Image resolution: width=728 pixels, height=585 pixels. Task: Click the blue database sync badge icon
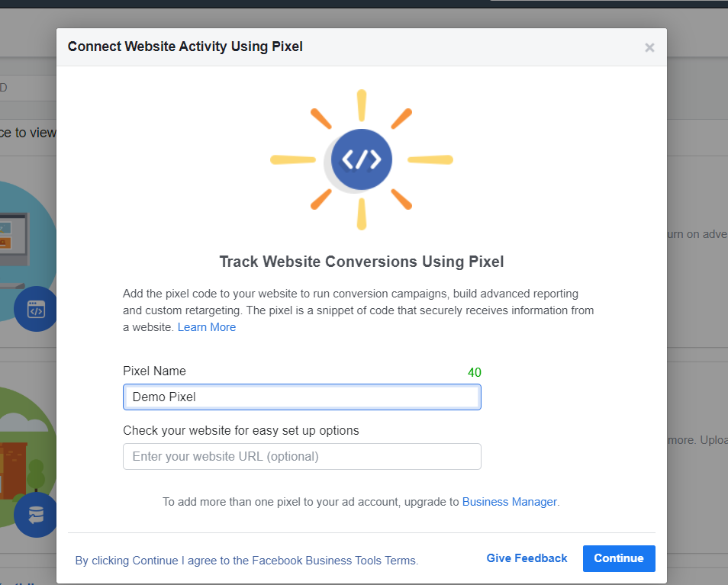(35, 515)
